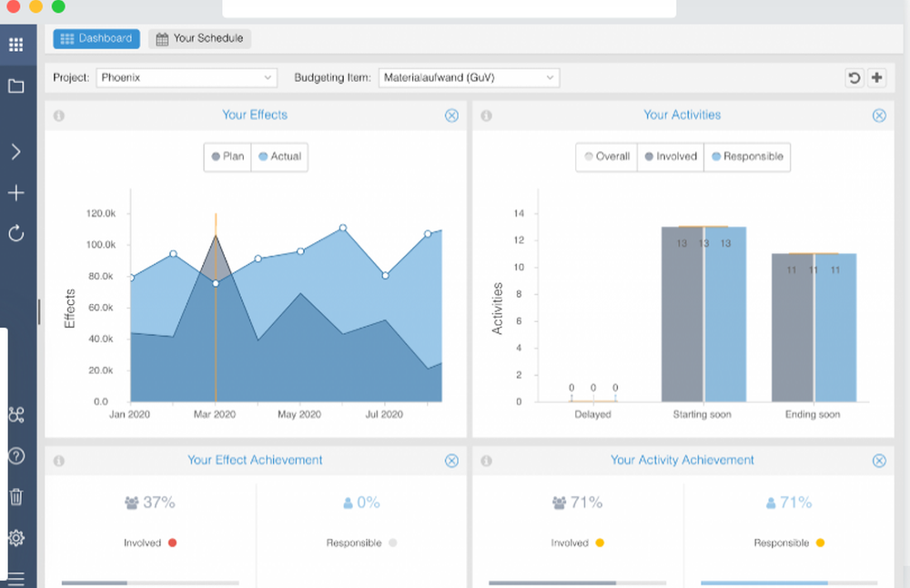Open the apps grid icon in sidebar
The height and width of the screenshot is (588, 910).
[16, 45]
